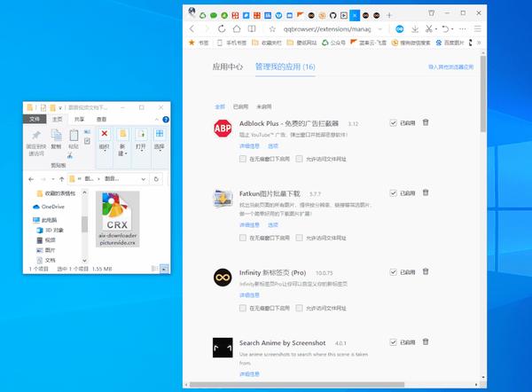This screenshot has width=532, height=392.
Task: Select the CRX file in Explorer
Action: 117,219
